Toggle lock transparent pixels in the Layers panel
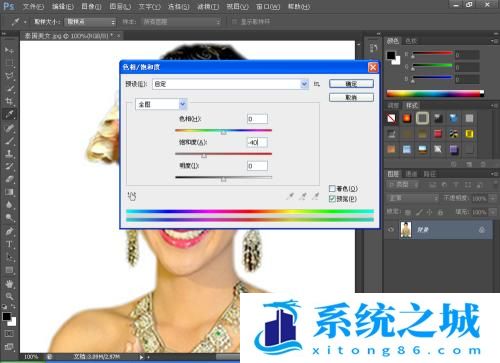 [x=408, y=212]
